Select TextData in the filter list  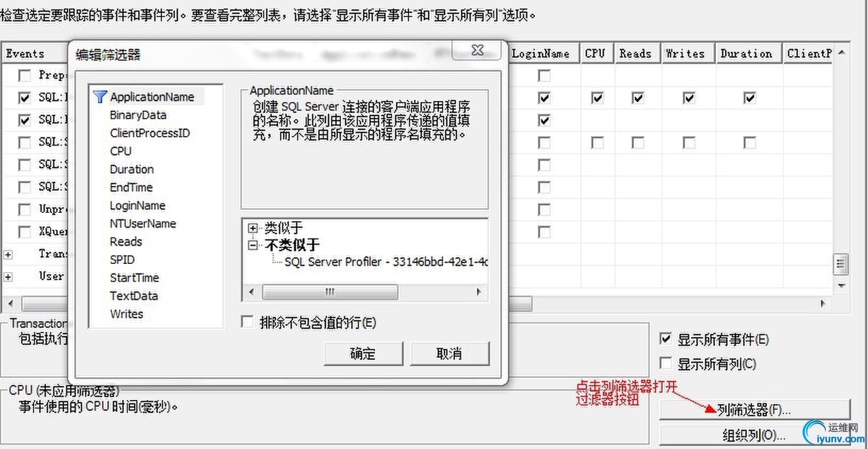coord(134,296)
